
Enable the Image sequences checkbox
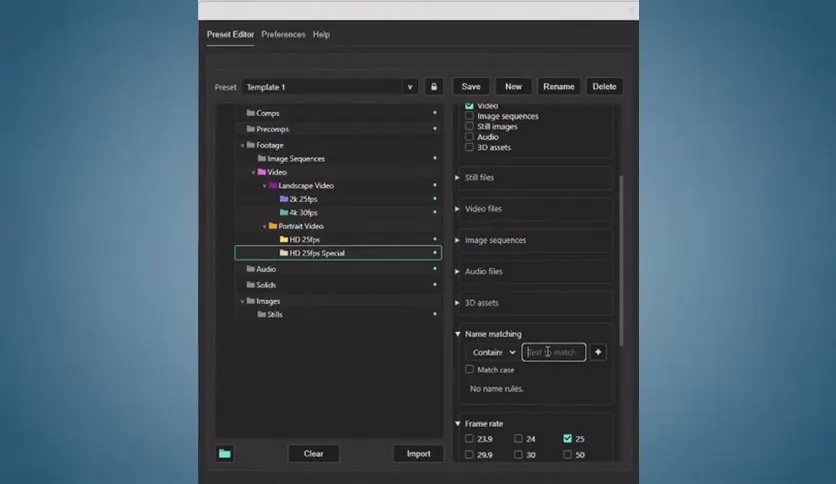pyautogui.click(x=469, y=116)
